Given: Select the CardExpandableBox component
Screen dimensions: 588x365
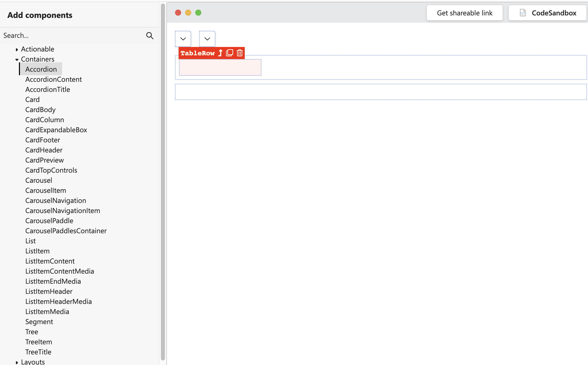Looking at the screenshot, I should [56, 130].
